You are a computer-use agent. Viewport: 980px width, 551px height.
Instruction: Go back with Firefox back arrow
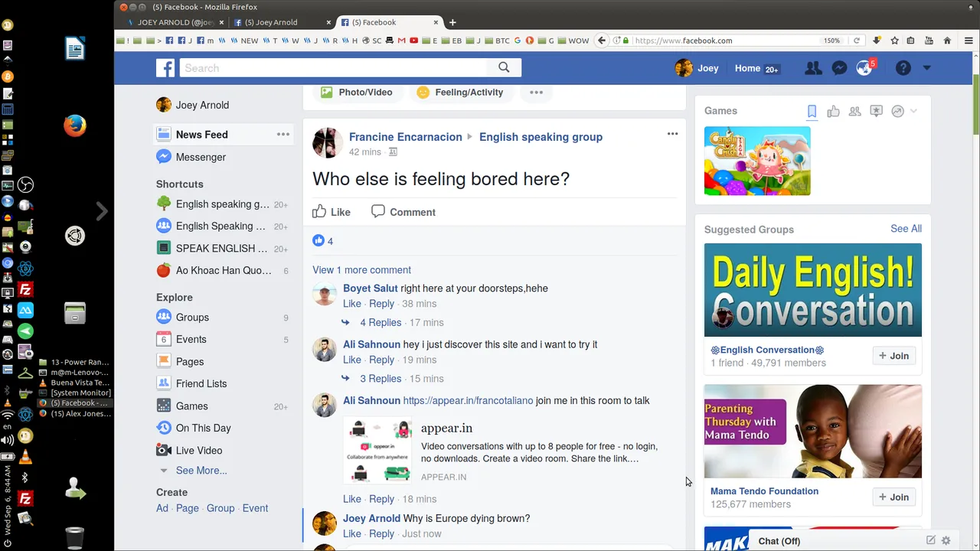[x=602, y=41]
